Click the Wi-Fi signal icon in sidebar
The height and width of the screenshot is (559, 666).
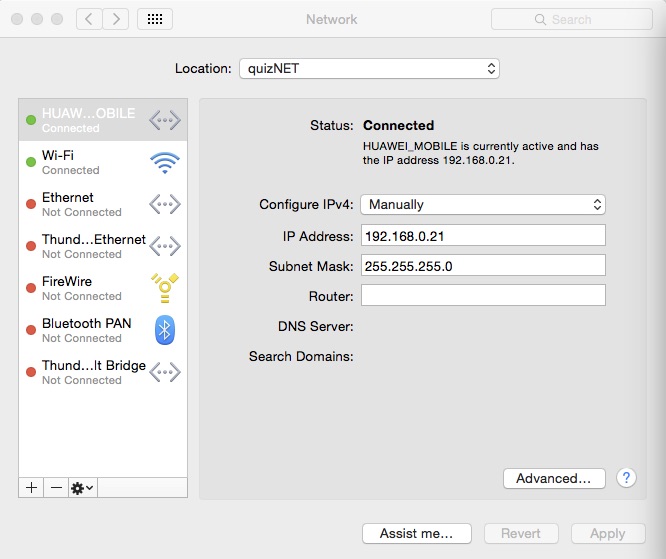coord(164,162)
